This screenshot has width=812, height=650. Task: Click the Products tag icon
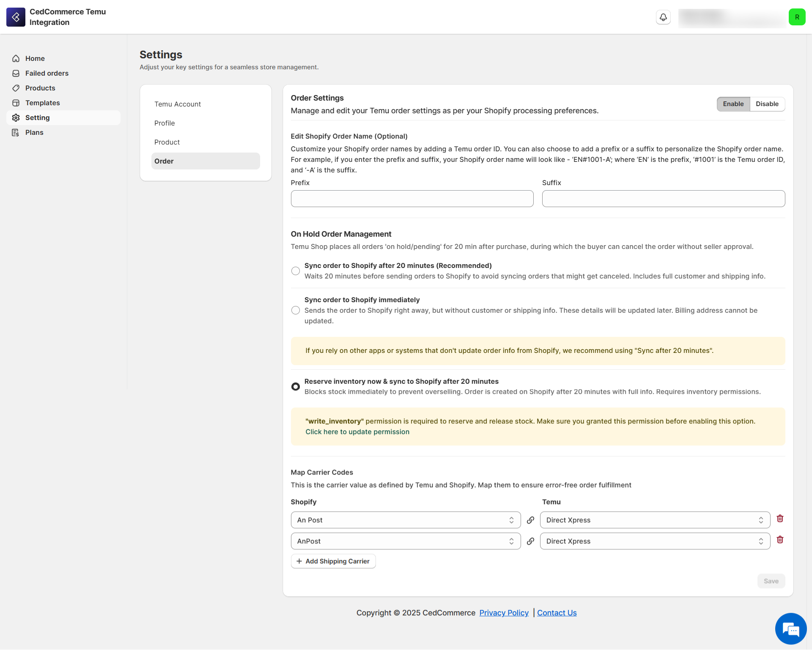(16, 88)
